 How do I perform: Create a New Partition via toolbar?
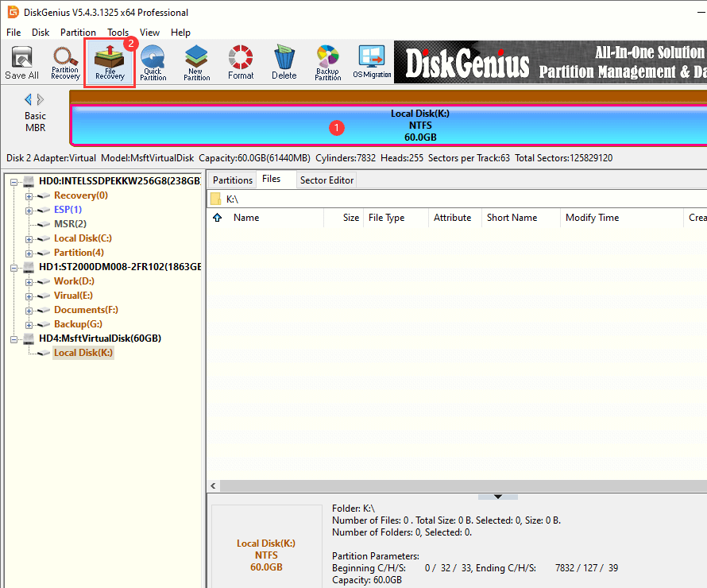point(196,63)
